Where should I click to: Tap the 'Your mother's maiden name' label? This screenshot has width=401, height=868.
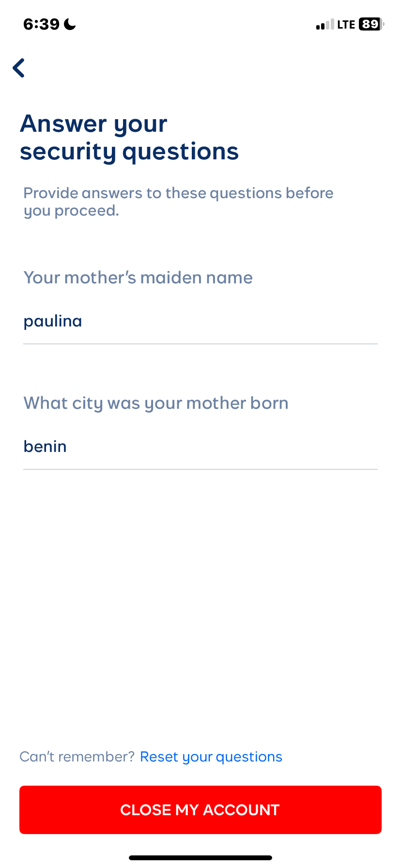(138, 278)
